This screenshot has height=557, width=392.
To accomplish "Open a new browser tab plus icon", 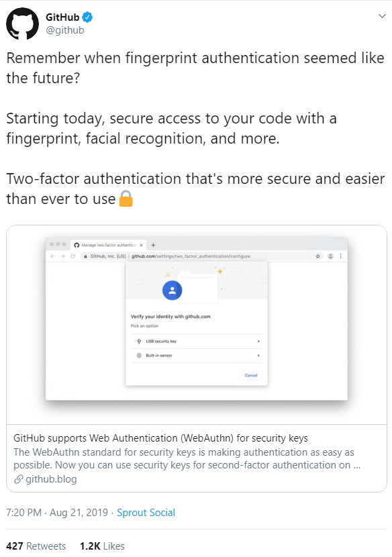I will [153, 245].
